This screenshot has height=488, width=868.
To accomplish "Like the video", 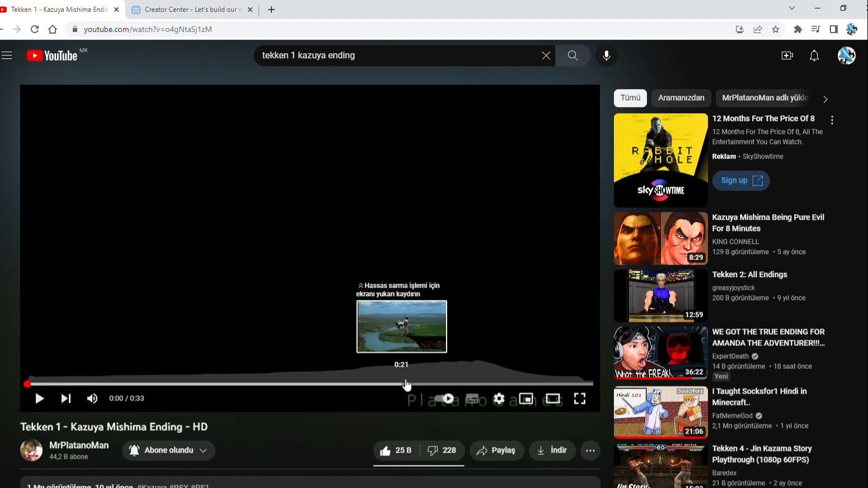I will tap(396, 451).
